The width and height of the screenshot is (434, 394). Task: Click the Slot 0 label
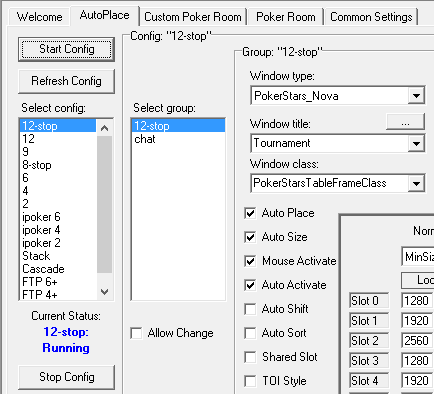[369, 301]
